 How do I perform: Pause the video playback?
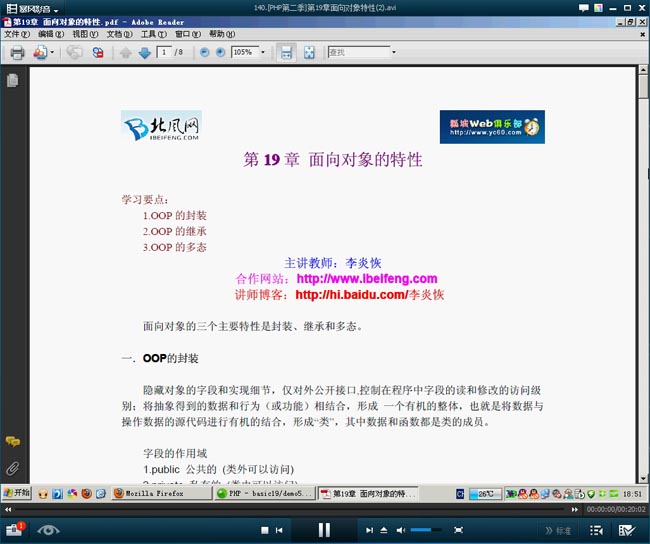[324, 529]
